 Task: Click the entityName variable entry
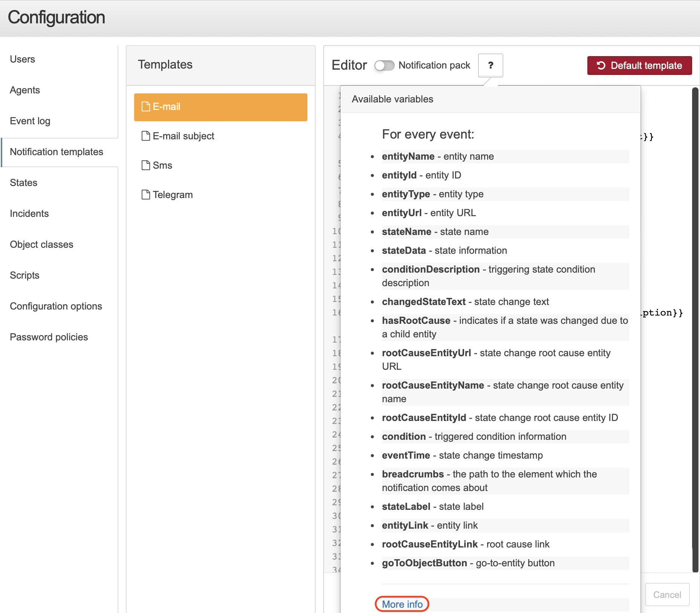point(505,157)
